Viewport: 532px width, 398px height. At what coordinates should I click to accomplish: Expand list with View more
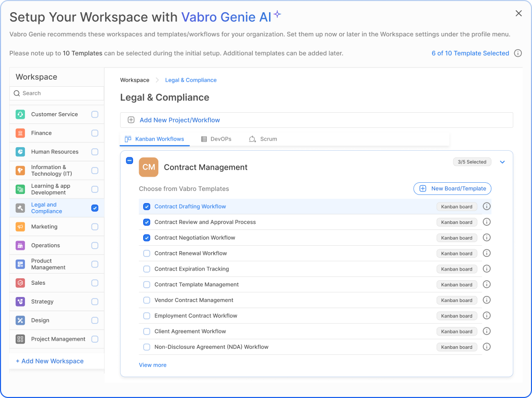153,365
